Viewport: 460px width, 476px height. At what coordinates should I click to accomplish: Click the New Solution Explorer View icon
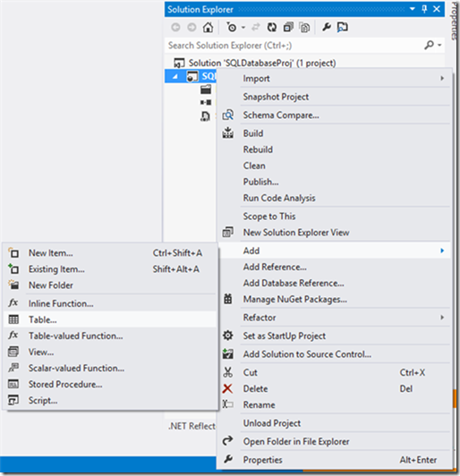(227, 233)
